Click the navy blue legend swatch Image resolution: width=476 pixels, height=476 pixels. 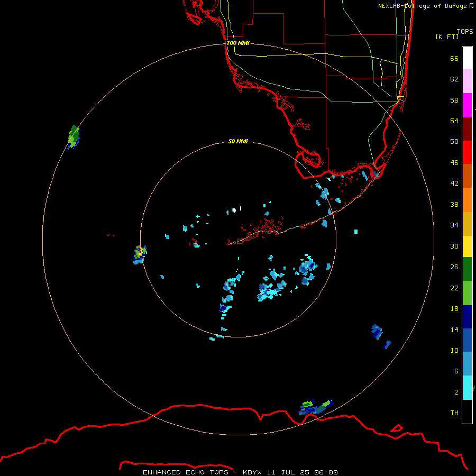[x=467, y=317]
